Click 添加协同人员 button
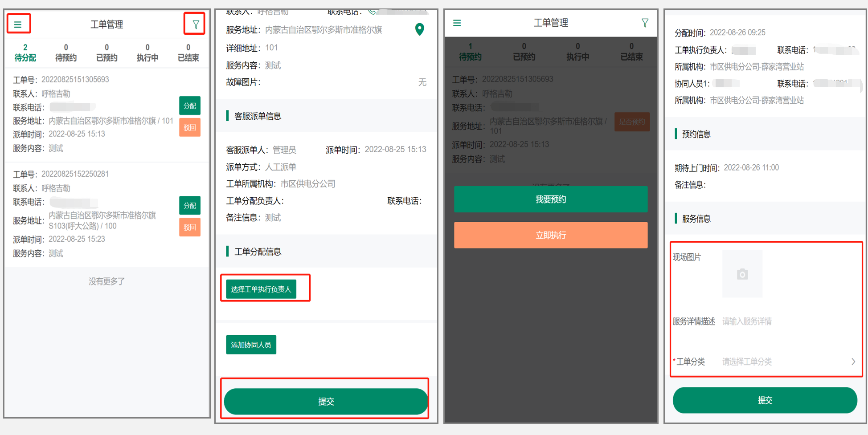Image resolution: width=868 pixels, height=435 pixels. (251, 345)
